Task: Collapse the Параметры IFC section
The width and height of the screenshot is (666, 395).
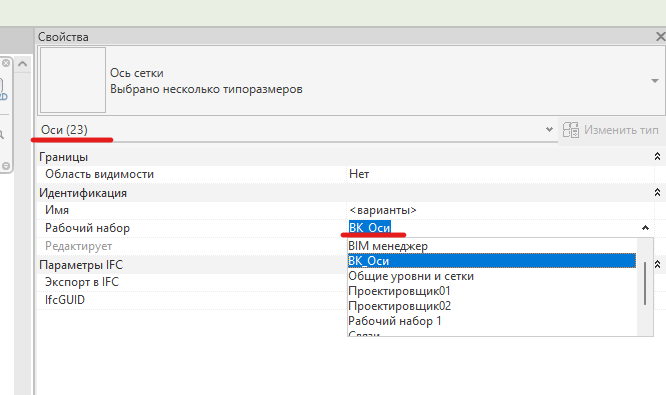Action: 657,265
